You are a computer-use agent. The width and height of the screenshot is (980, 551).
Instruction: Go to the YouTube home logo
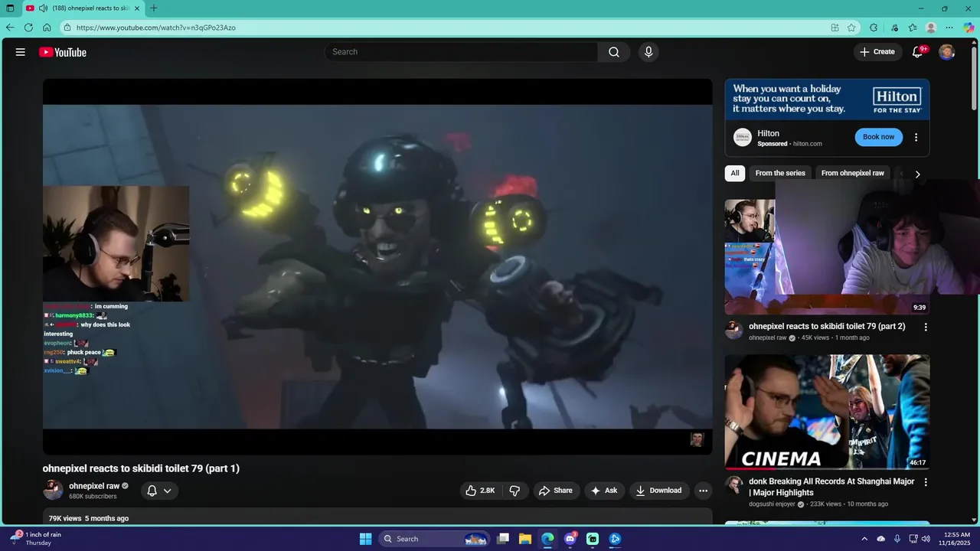pyautogui.click(x=63, y=52)
